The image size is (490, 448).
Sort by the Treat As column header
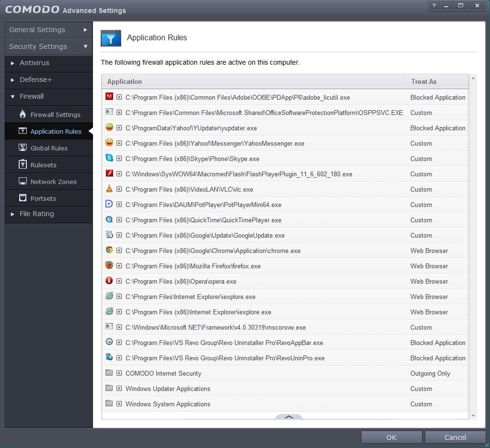coord(437,81)
